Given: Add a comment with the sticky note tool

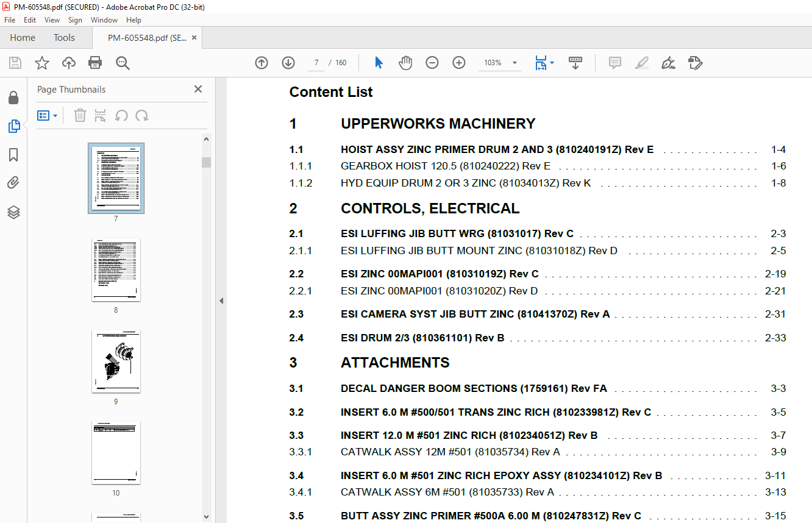Looking at the screenshot, I should [614, 63].
